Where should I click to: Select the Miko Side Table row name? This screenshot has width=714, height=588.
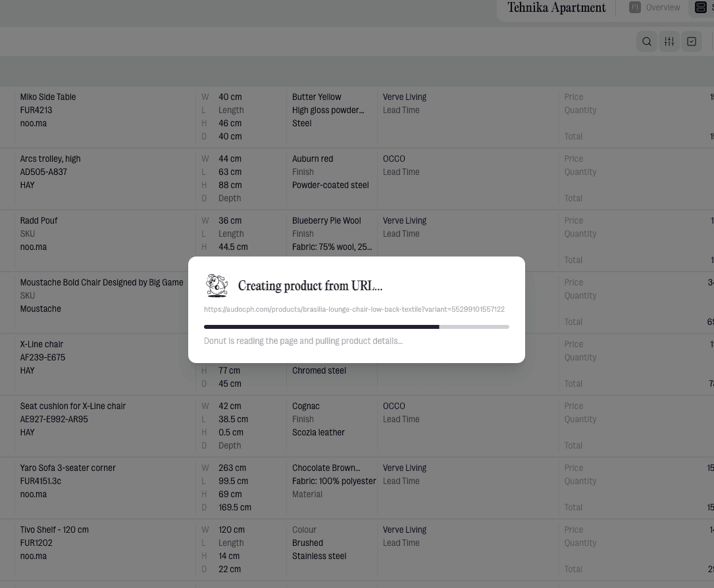48,97
